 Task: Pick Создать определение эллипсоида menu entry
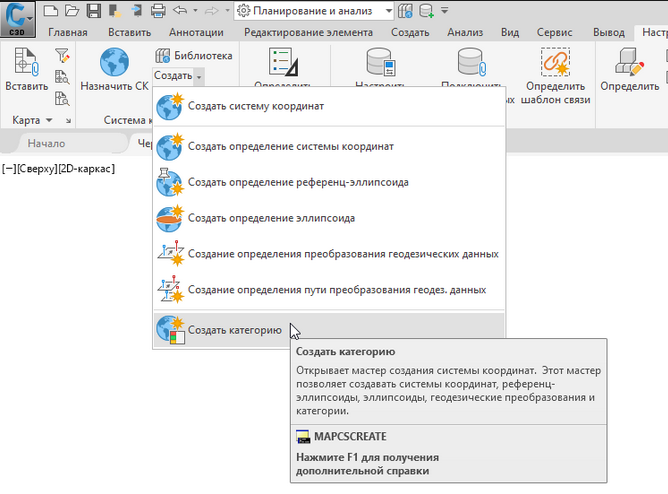[x=271, y=218]
